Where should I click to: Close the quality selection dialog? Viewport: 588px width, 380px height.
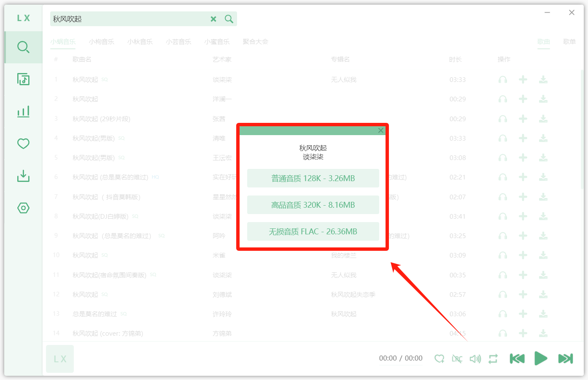(x=381, y=130)
